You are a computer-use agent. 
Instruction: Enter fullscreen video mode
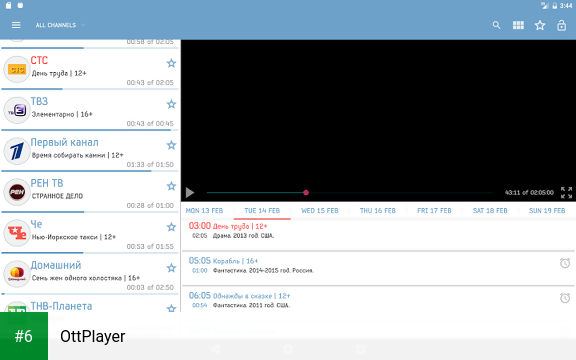[566, 192]
